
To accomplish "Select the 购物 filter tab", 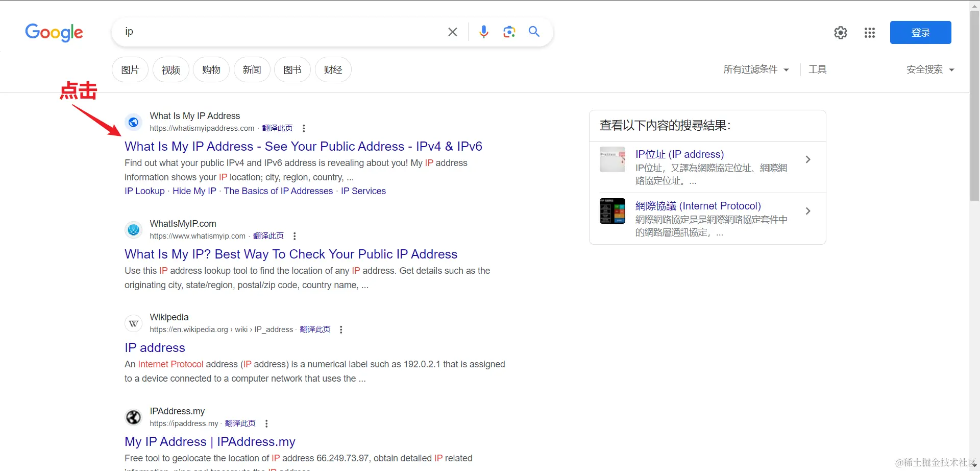I will 211,69.
